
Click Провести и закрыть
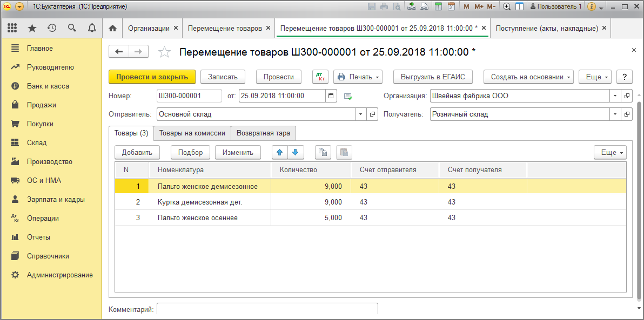[x=152, y=77]
